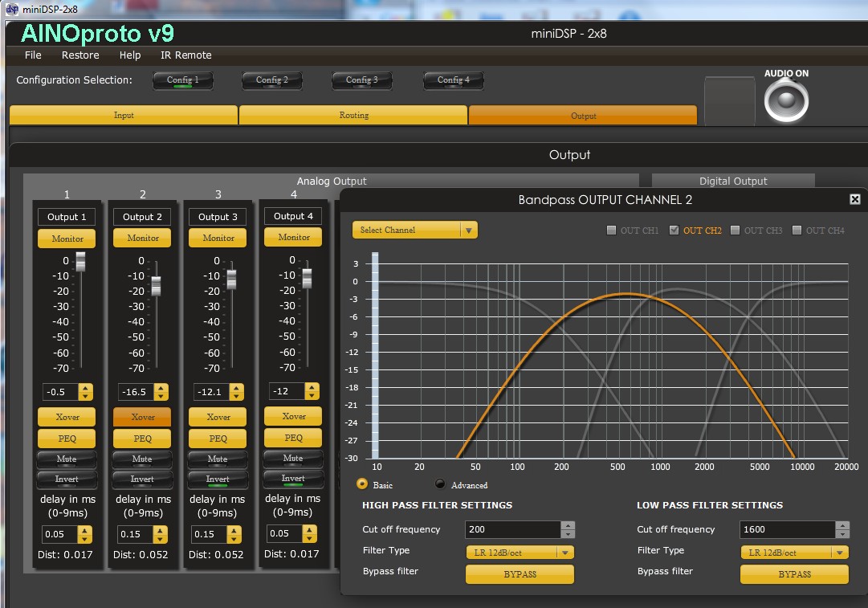The height and width of the screenshot is (608, 868).
Task: Click the Output 2 name field
Action: pyautogui.click(x=142, y=217)
